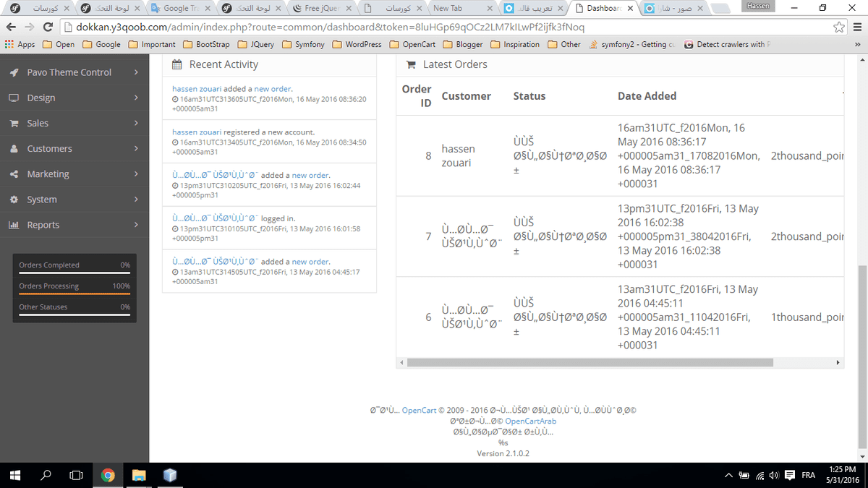Reload the page with refresh icon
Viewport: 868px width, 488px height.
pyautogui.click(x=48, y=27)
